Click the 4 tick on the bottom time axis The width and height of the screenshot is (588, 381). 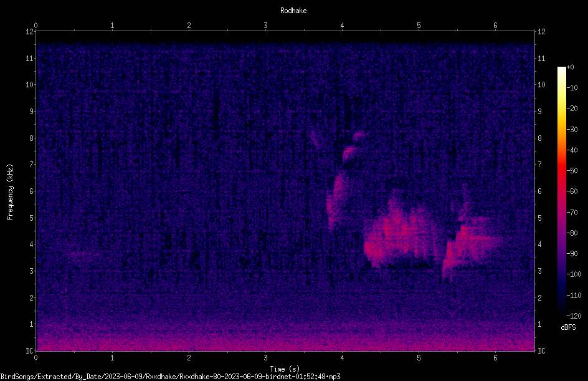(x=342, y=358)
